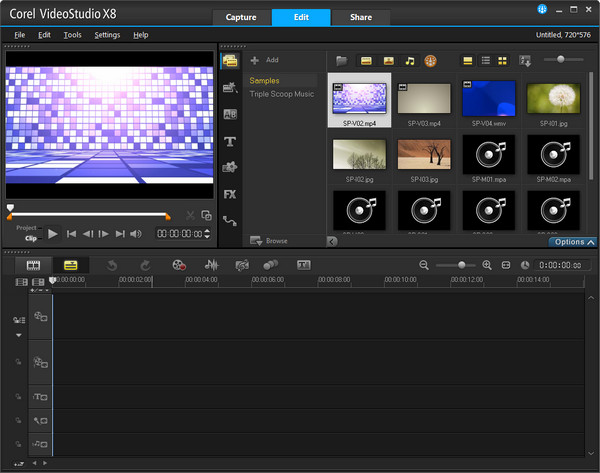Click the Record/Capture Option icon

[x=179, y=265]
